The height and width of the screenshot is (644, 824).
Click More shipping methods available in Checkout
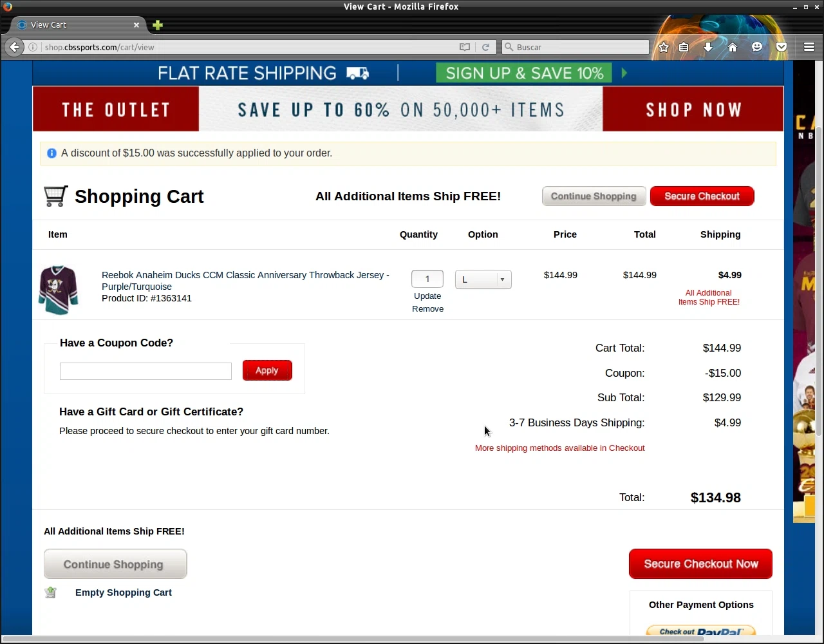click(559, 448)
